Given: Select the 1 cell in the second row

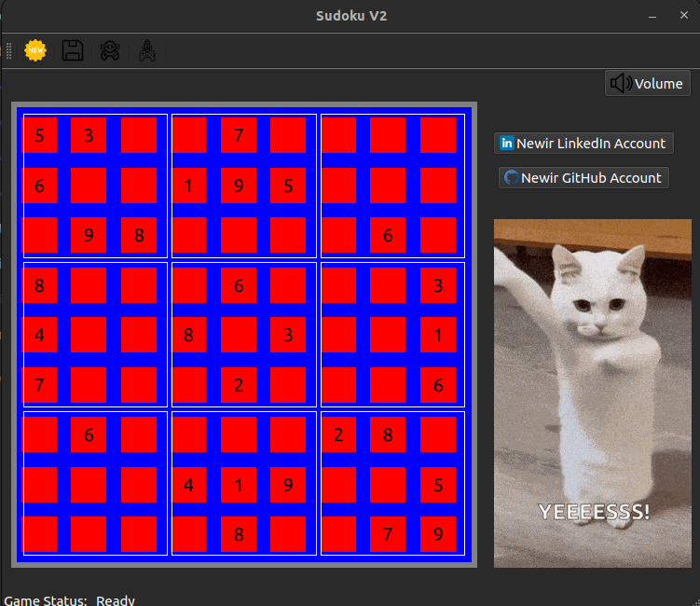Looking at the screenshot, I should (188, 186).
